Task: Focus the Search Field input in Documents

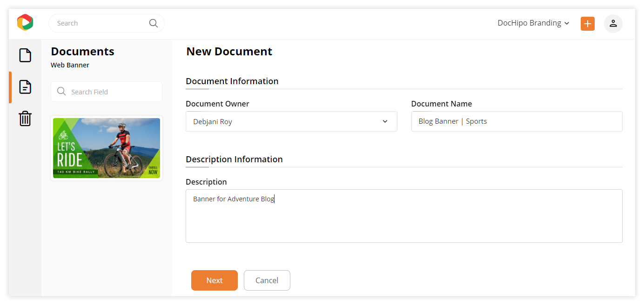Action: 107,92
